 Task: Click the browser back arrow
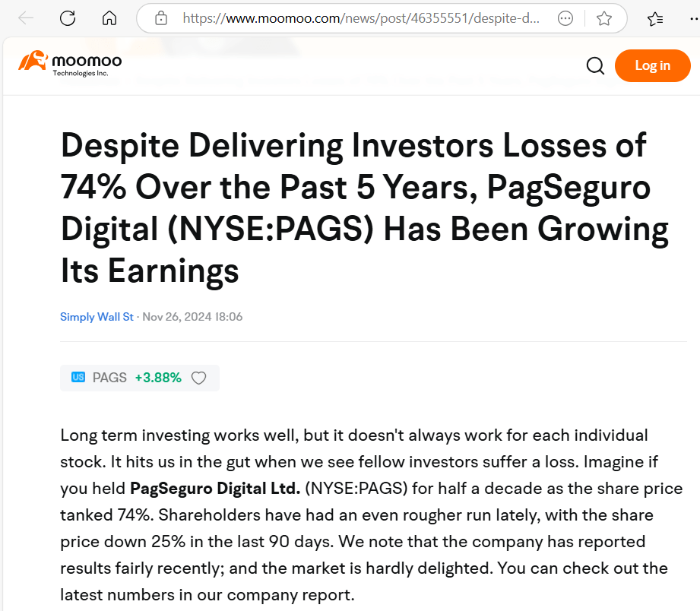(x=26, y=19)
